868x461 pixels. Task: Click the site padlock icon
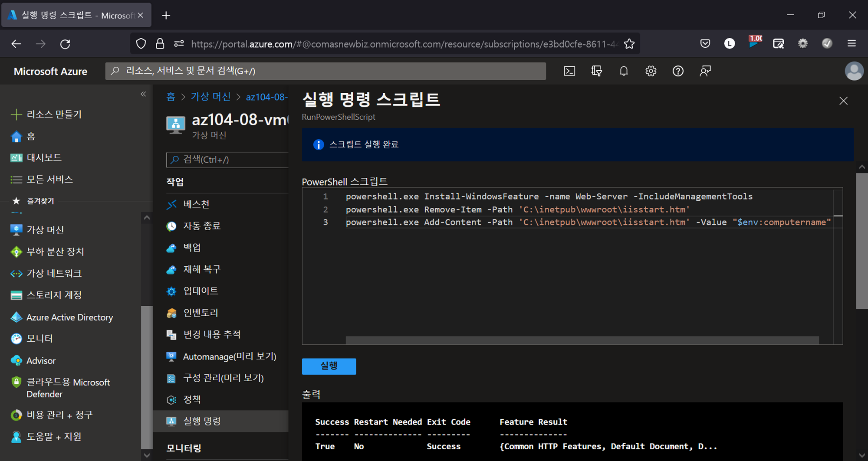160,44
